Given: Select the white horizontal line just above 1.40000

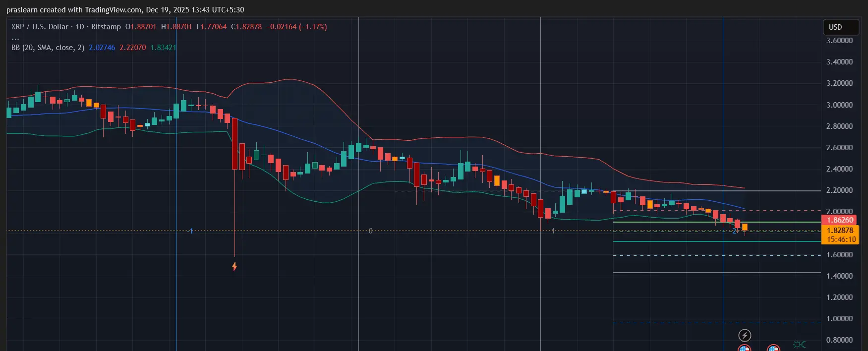Looking at the screenshot, I should [x=717, y=273].
